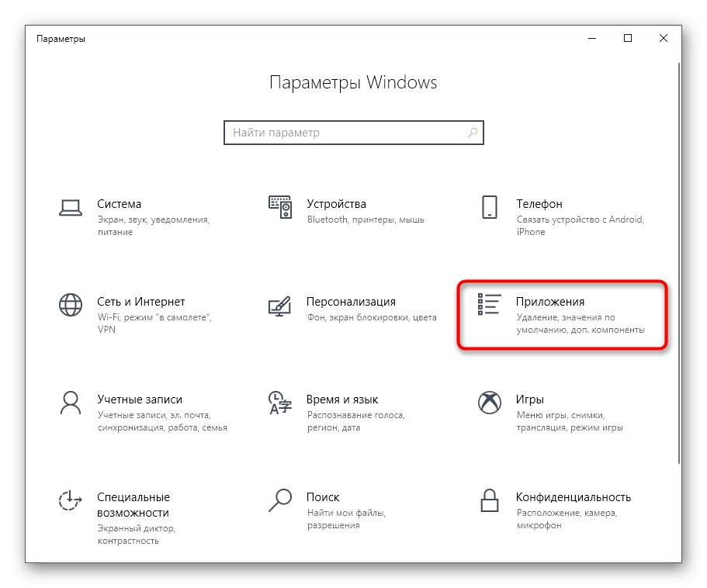Open the 'Телефон' category title
The image size is (707, 588).
coord(539,204)
